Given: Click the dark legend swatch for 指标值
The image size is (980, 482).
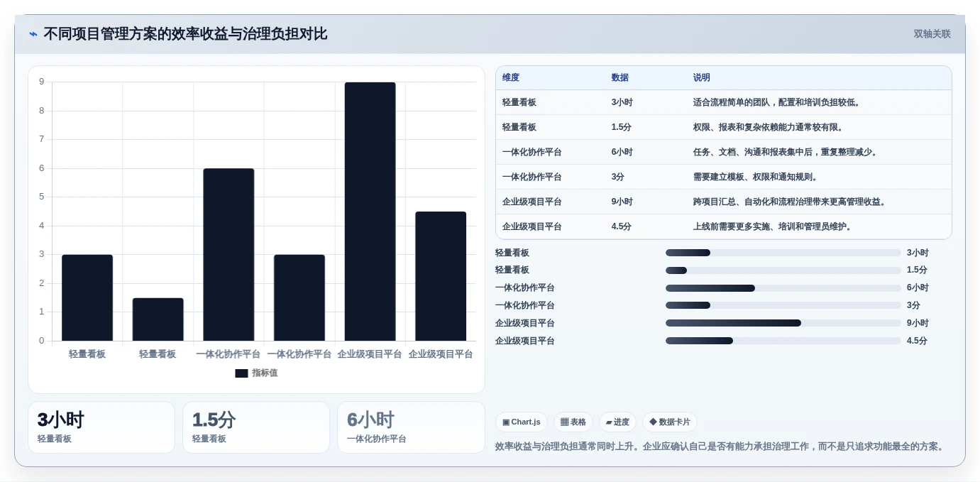Looking at the screenshot, I should coord(241,373).
